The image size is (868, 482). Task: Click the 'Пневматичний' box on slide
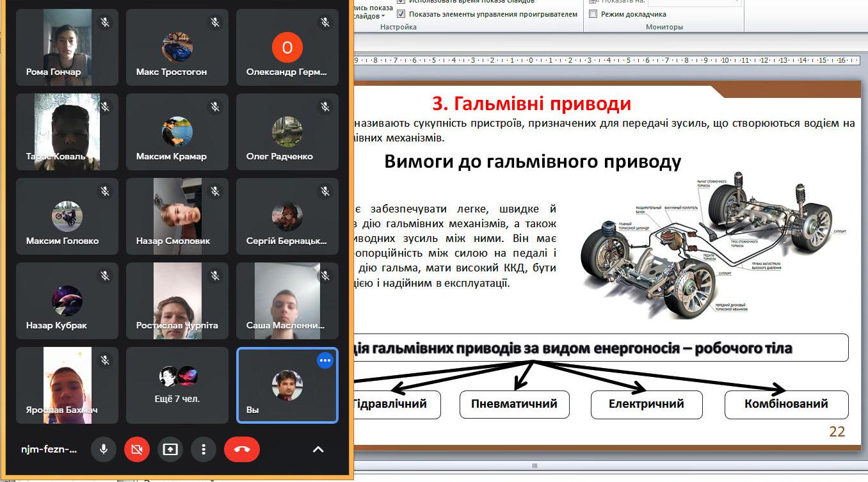coord(515,404)
